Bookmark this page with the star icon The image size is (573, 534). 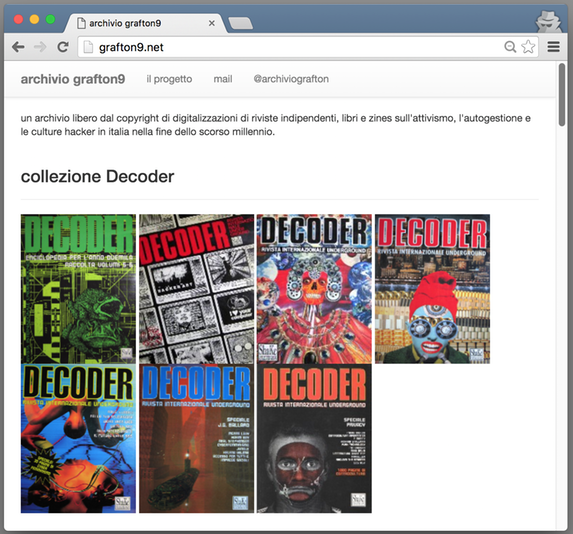click(528, 47)
